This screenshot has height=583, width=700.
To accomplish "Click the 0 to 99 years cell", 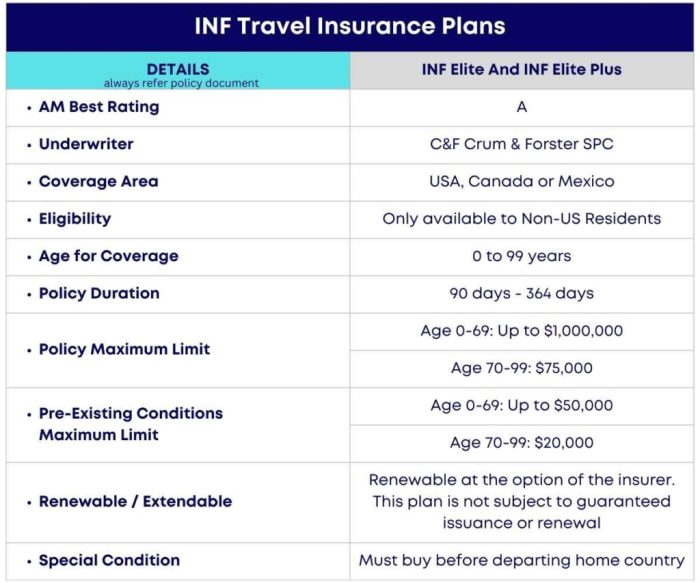I will pyautogui.click(x=521, y=256).
